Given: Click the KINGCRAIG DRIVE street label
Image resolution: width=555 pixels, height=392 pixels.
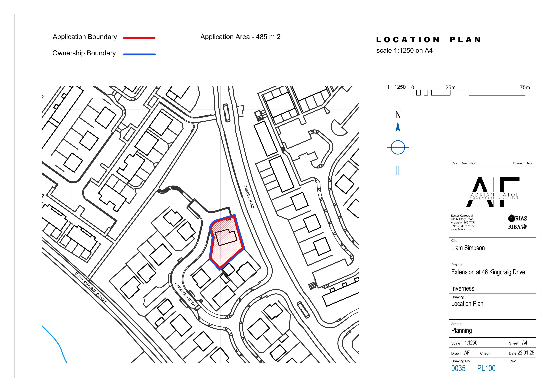Looking at the screenshot, I should tap(185, 295).
